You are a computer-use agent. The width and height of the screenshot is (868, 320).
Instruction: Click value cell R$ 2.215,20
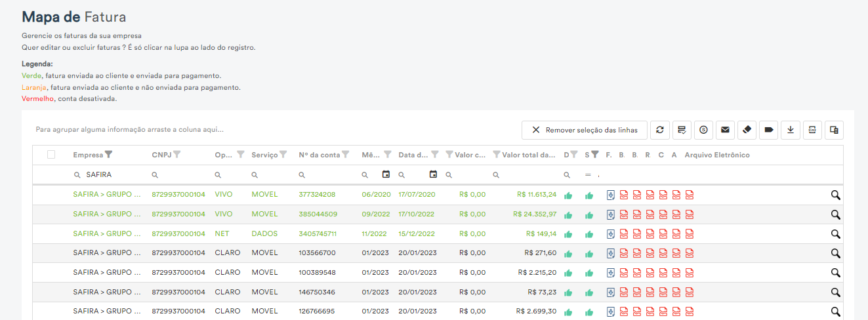[x=537, y=273]
